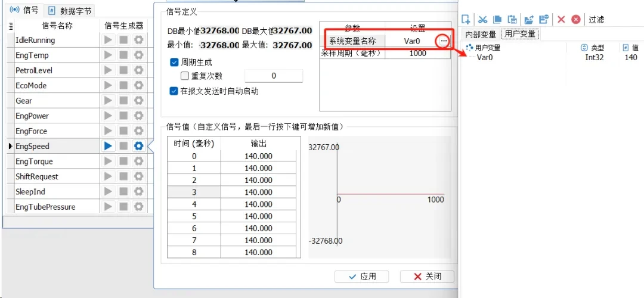Click the red circle clear-all icon

point(576,19)
